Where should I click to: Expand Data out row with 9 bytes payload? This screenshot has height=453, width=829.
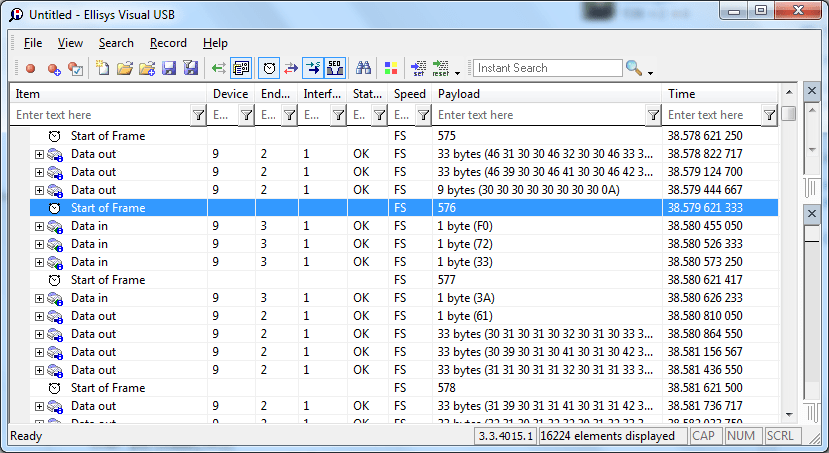click(39, 190)
